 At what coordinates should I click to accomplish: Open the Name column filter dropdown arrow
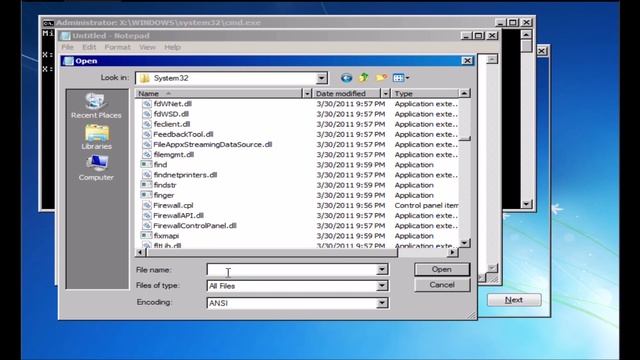307,93
